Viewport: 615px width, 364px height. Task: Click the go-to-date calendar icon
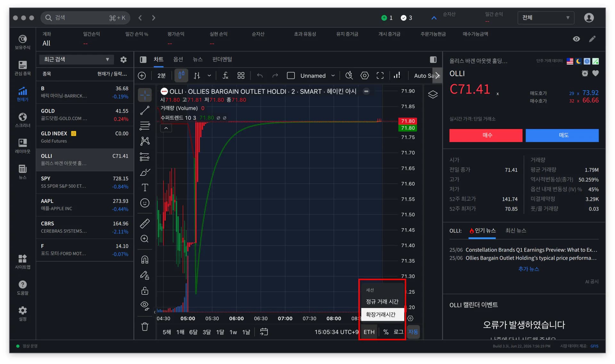(x=264, y=332)
